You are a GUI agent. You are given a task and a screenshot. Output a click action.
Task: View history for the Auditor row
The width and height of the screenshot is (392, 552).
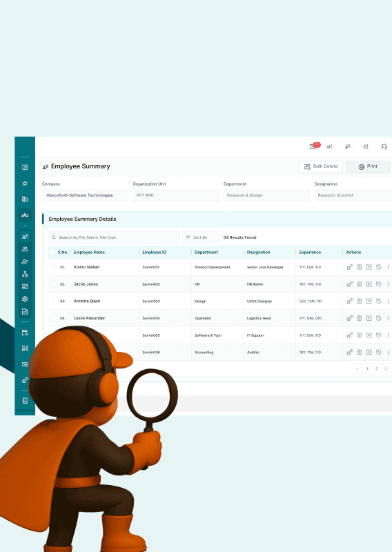click(x=379, y=352)
